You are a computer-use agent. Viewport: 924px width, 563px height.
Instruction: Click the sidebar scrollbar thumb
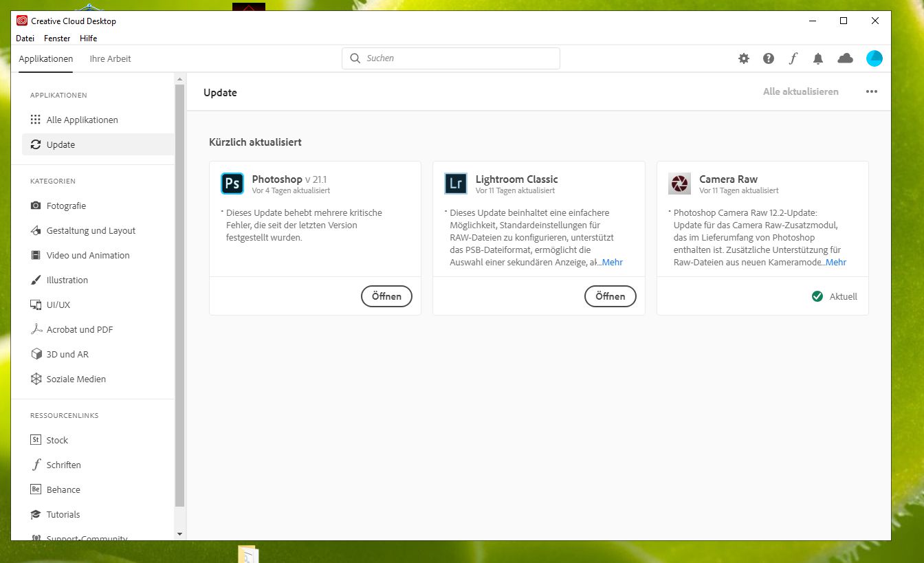pos(180,296)
